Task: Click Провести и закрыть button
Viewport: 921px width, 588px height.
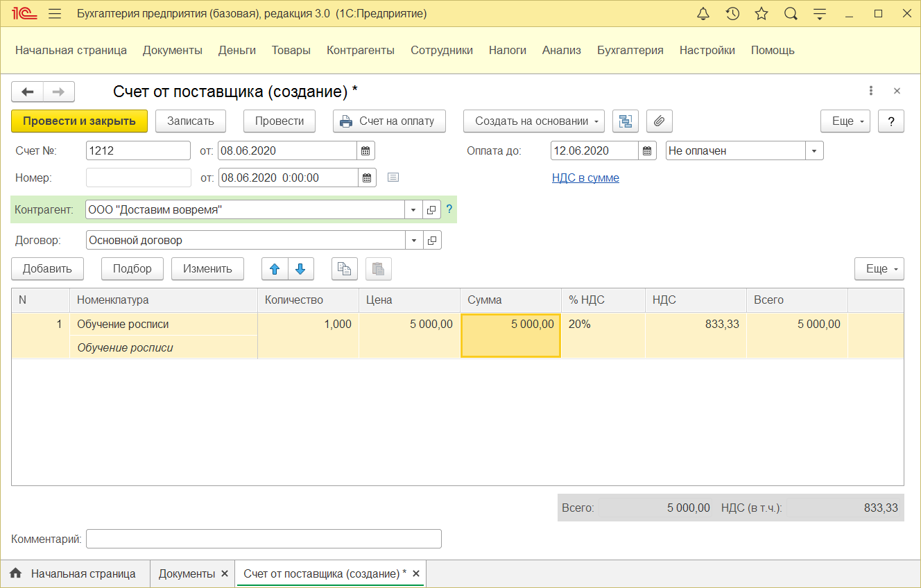Action: pos(79,121)
